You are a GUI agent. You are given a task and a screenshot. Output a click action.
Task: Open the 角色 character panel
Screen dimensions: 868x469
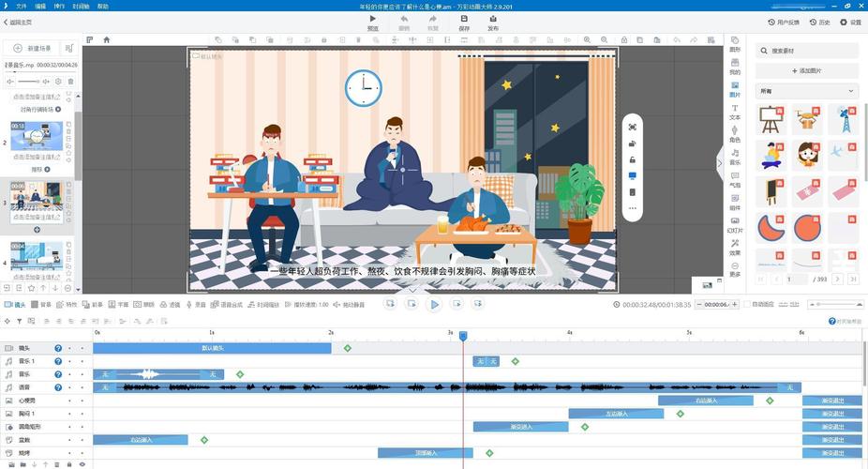pyautogui.click(x=735, y=134)
